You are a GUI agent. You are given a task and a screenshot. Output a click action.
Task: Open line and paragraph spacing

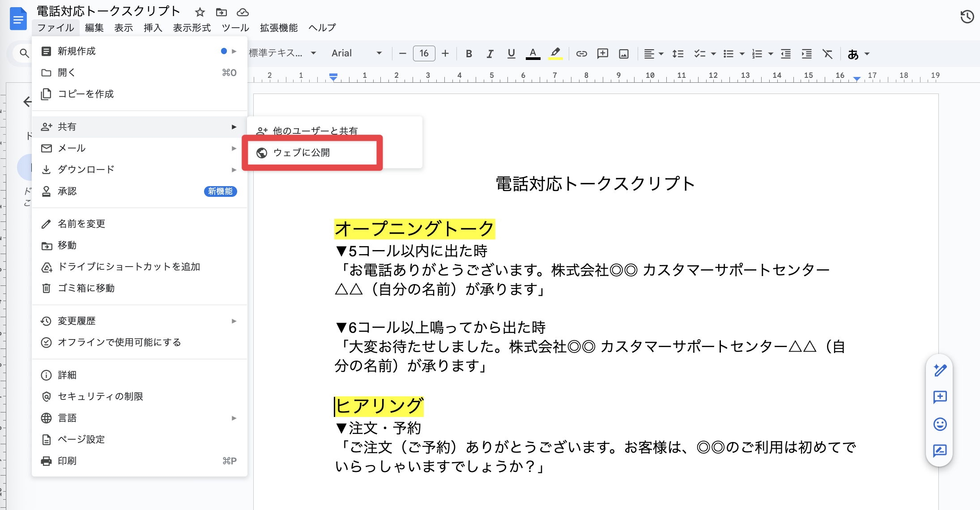[677, 54]
